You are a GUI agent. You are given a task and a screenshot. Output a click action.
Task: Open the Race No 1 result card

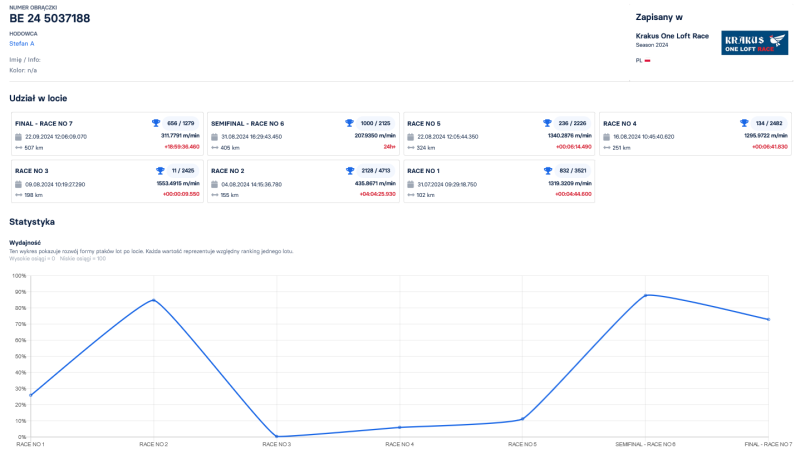pos(498,182)
